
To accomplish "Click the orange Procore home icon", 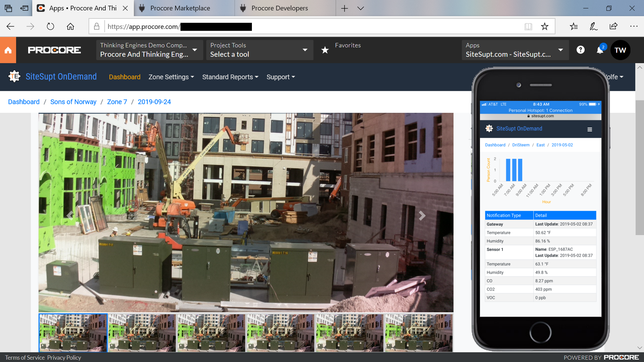I will click(8, 50).
